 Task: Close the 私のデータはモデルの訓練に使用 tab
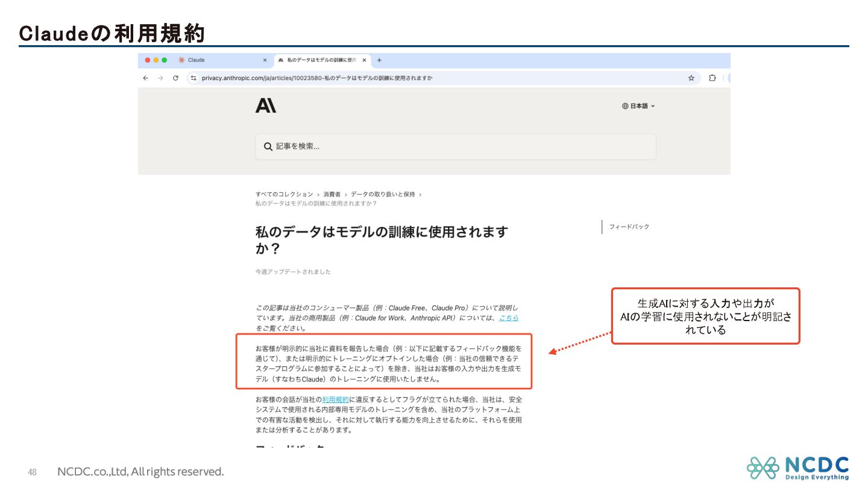click(x=364, y=60)
